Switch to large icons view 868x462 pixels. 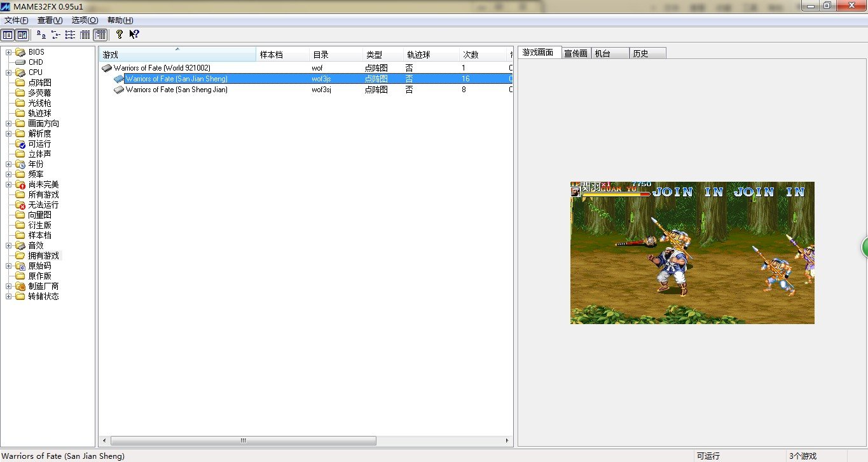click(x=41, y=35)
